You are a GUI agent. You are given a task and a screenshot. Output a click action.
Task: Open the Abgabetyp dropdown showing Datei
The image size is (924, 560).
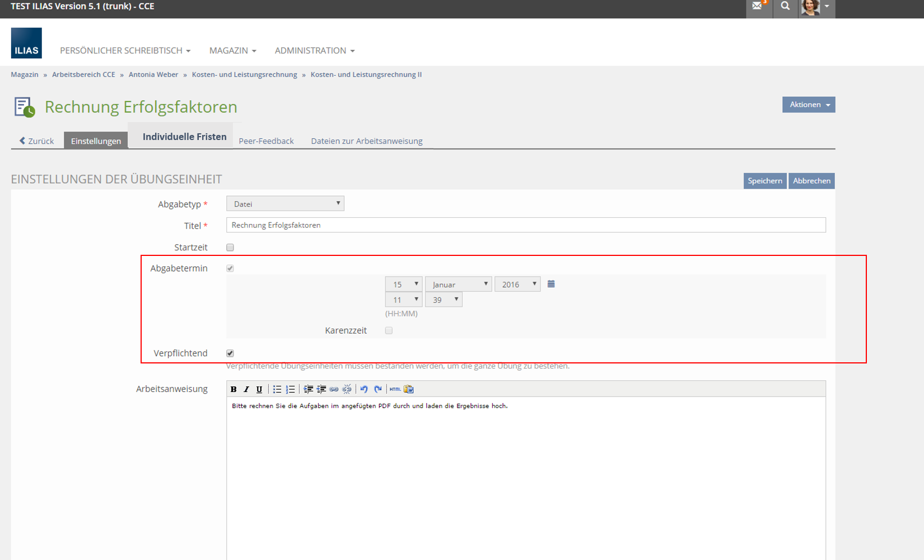pos(285,204)
